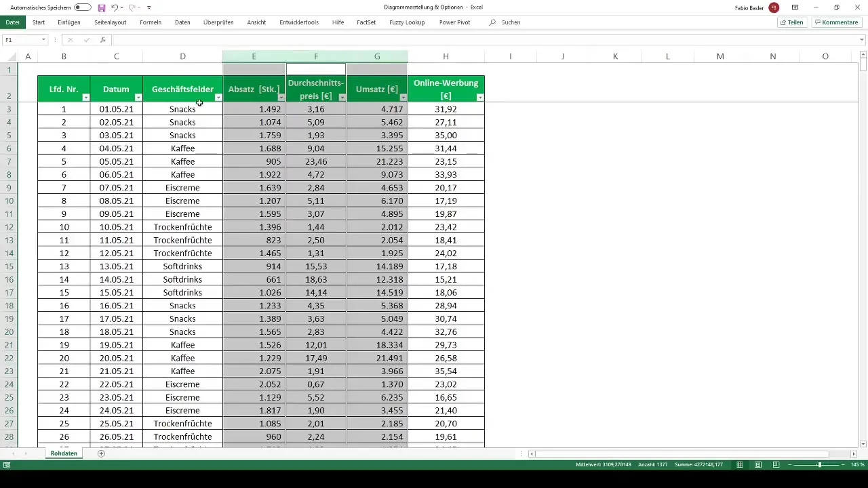Switch to the Start ribbon tab
The image size is (868, 488).
39,22
